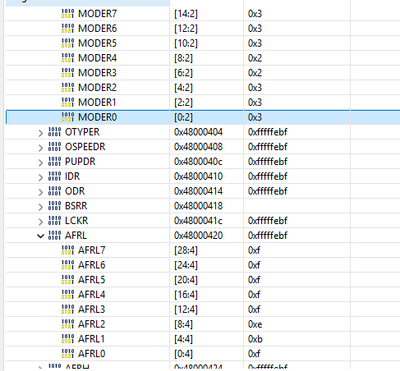The image size is (400, 371).
Task: Click the bitfield icon next to MODER5
Action: tap(68, 43)
